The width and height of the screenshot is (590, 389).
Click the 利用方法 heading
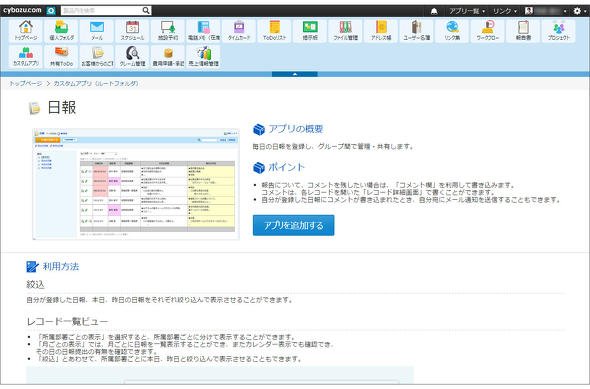61,266
